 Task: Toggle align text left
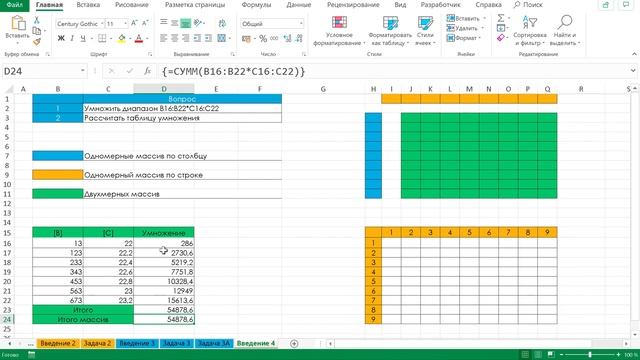(x=164, y=38)
